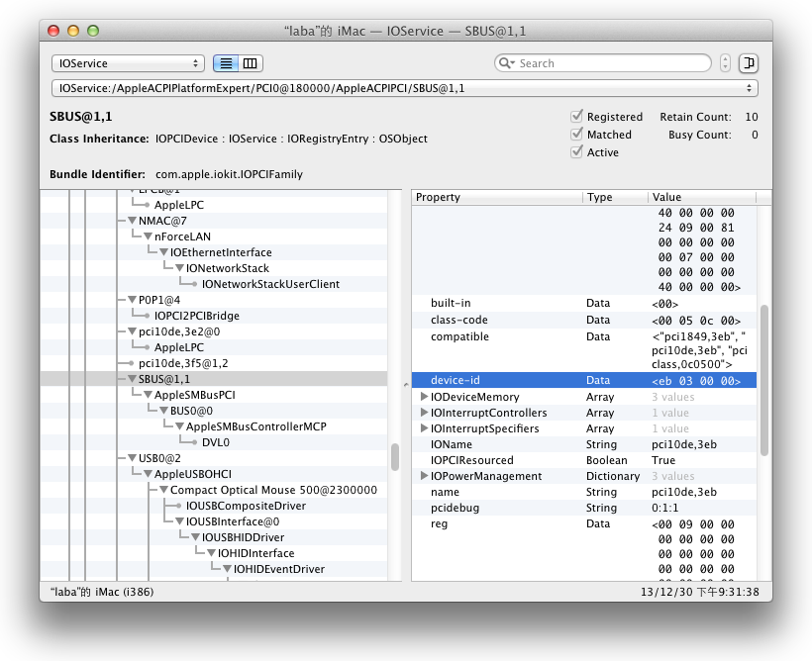Select the IOName property row
The image size is (812, 661).
pyautogui.click(x=584, y=444)
